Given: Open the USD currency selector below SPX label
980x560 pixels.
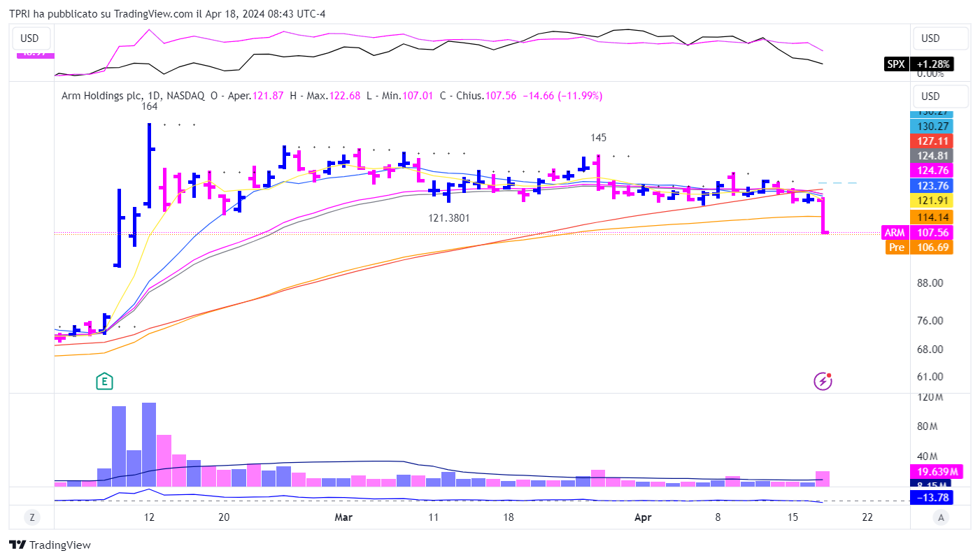Looking at the screenshot, I should (x=940, y=96).
